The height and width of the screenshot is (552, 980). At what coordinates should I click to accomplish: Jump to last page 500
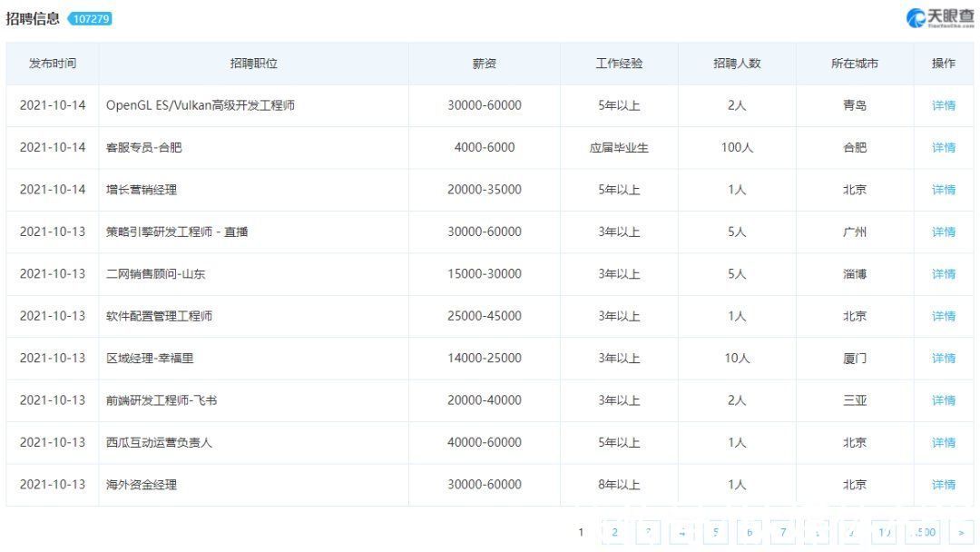[923, 533]
